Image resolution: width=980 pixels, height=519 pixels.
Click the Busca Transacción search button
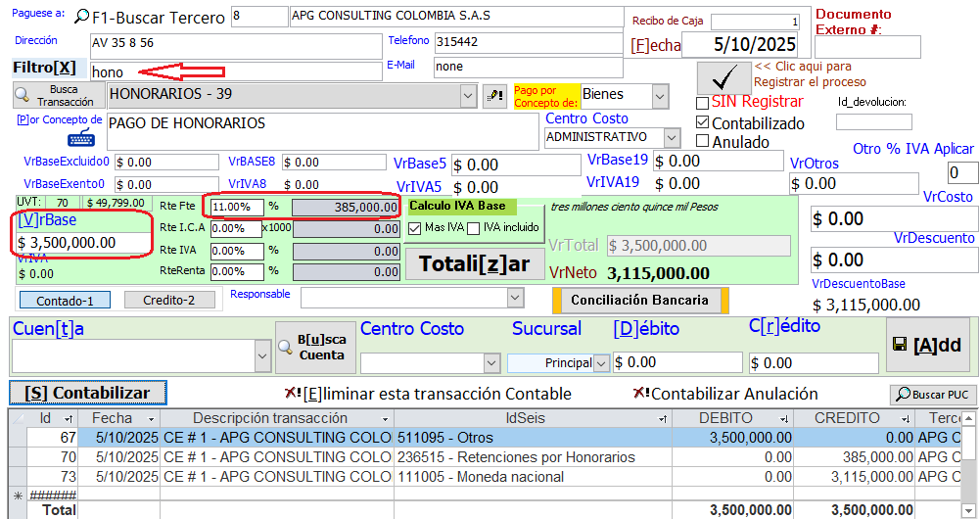coord(55,96)
